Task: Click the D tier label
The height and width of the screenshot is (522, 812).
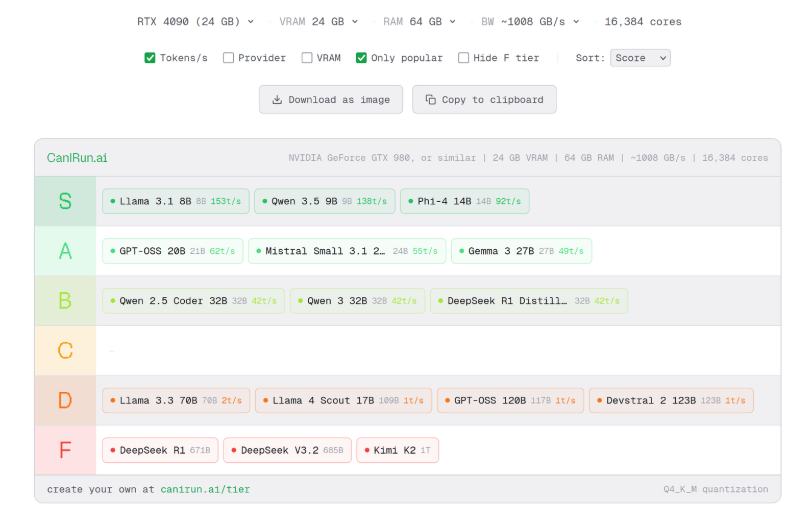Action: (x=65, y=400)
